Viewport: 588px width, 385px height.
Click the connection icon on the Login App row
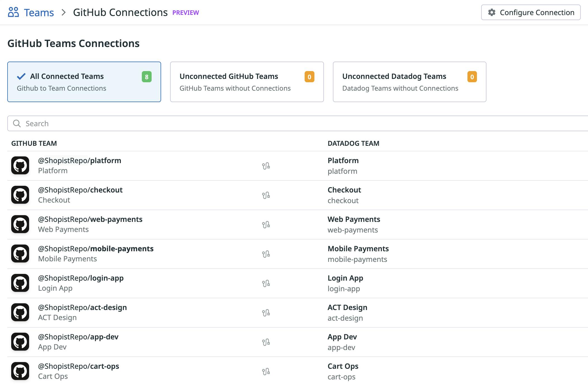click(x=266, y=283)
